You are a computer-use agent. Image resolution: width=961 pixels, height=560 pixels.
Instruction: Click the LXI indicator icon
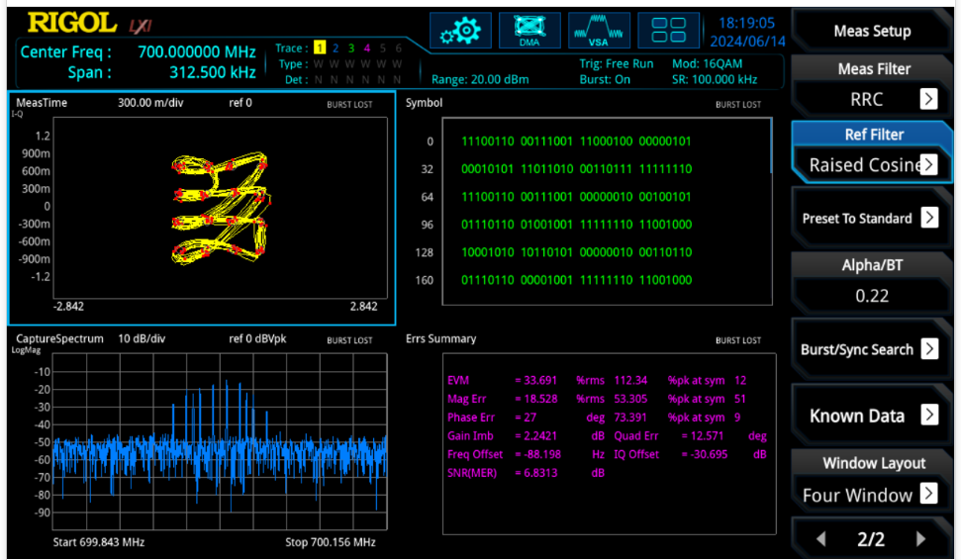pos(141,26)
